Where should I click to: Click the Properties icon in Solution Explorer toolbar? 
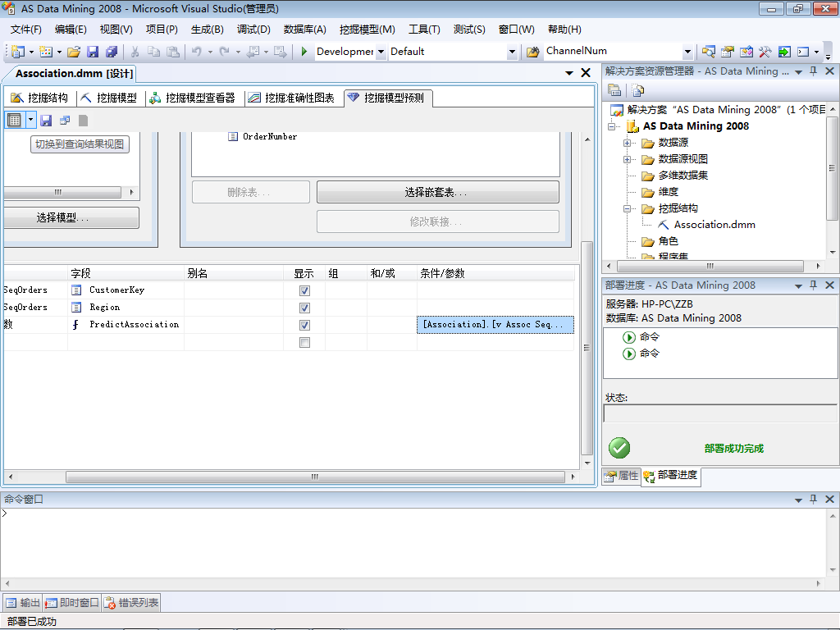pyautogui.click(x=614, y=90)
